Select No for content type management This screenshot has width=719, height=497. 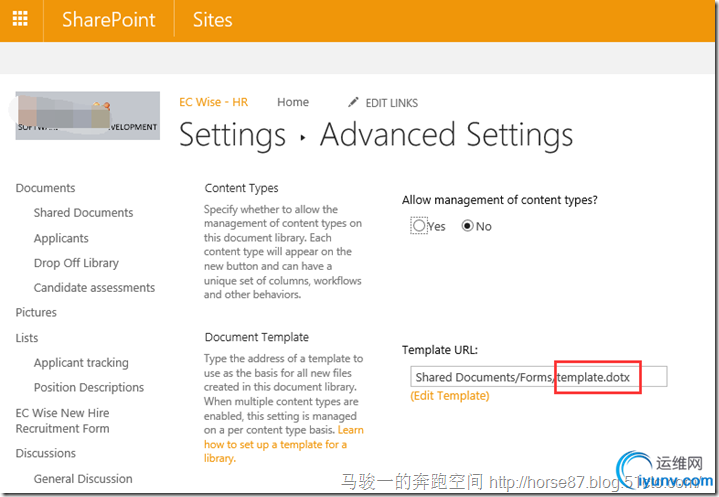pos(467,226)
